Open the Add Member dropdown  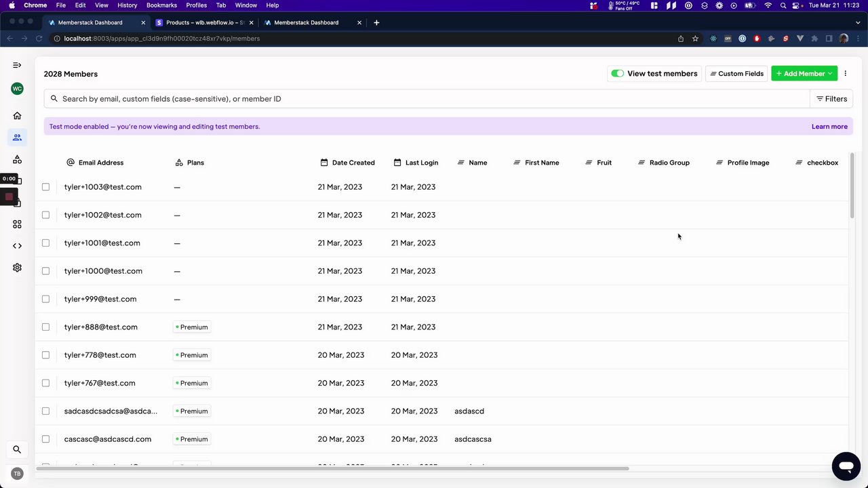(804, 73)
